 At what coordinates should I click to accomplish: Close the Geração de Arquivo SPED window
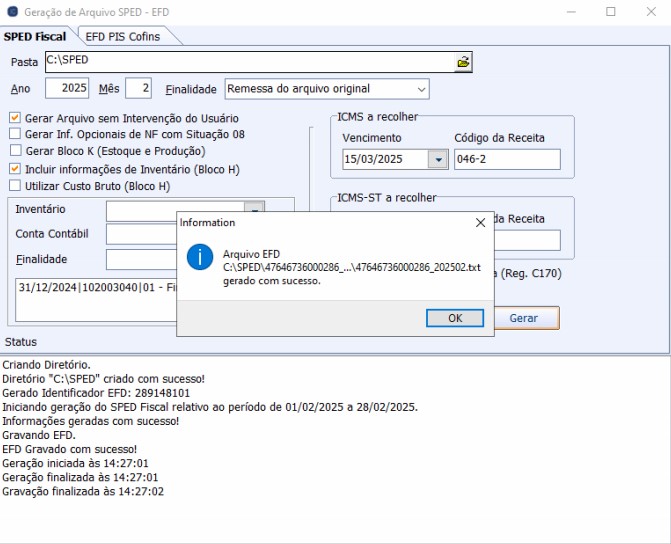point(651,12)
